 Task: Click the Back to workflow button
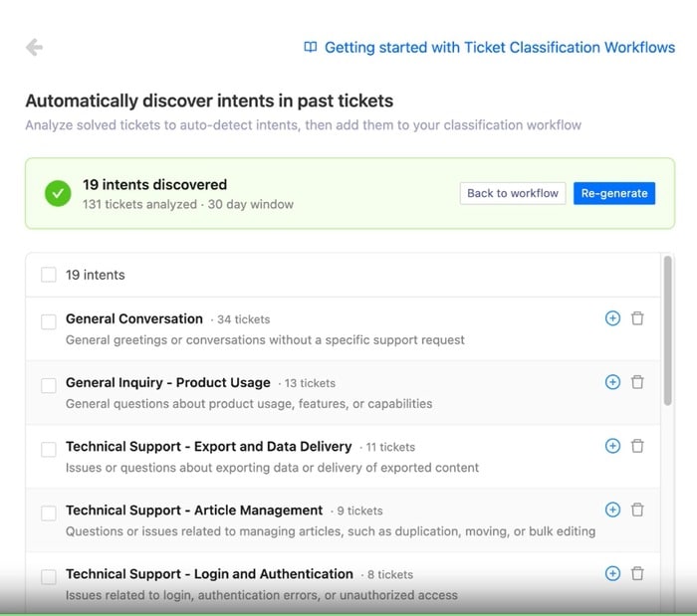(513, 193)
